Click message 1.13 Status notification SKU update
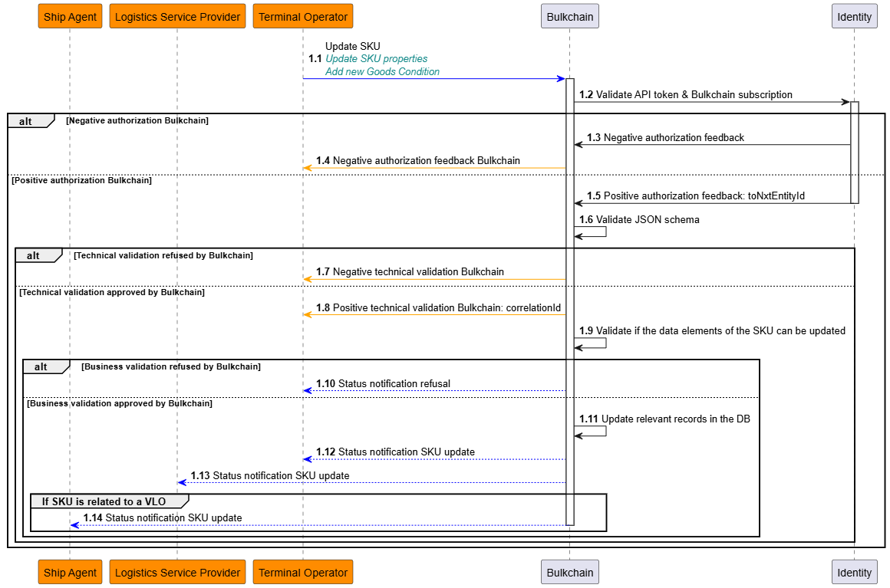This screenshot has height=588, width=890. point(270,475)
